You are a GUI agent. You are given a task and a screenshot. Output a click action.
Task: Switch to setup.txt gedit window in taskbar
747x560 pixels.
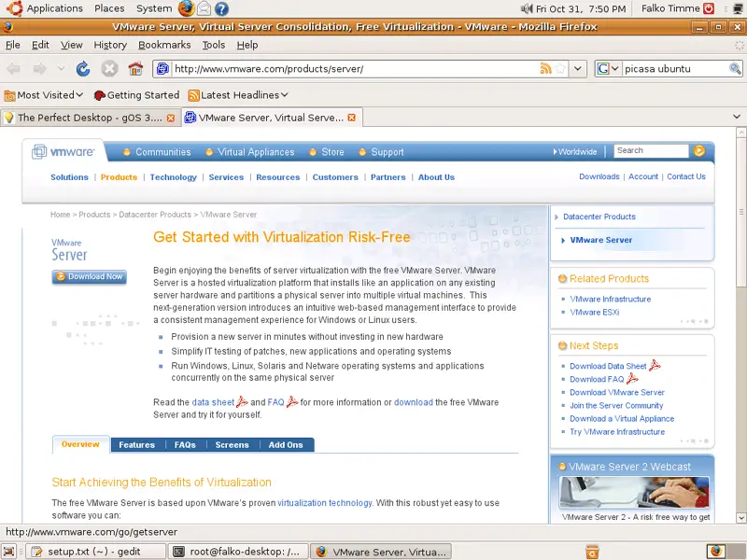[95, 552]
